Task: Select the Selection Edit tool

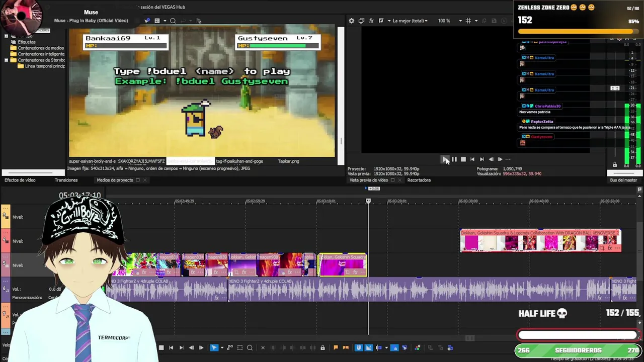Action: pyautogui.click(x=240, y=347)
